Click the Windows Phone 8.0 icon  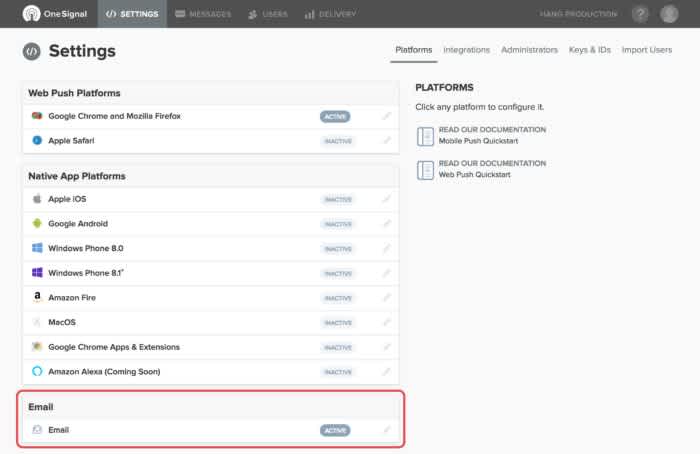(x=37, y=248)
